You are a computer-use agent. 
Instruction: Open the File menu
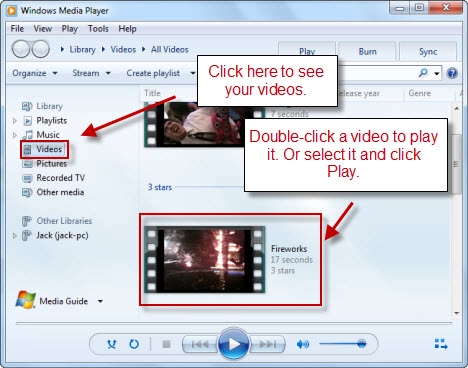click(x=17, y=29)
